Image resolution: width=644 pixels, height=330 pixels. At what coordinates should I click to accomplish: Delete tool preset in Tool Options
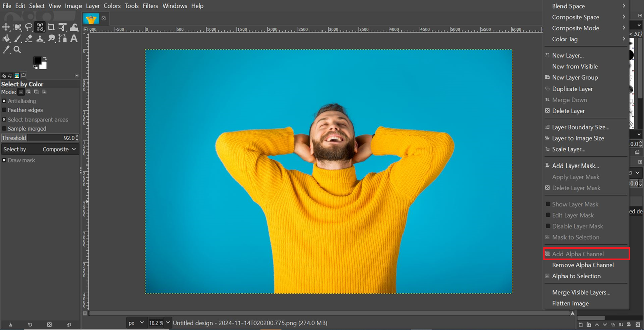coord(49,325)
